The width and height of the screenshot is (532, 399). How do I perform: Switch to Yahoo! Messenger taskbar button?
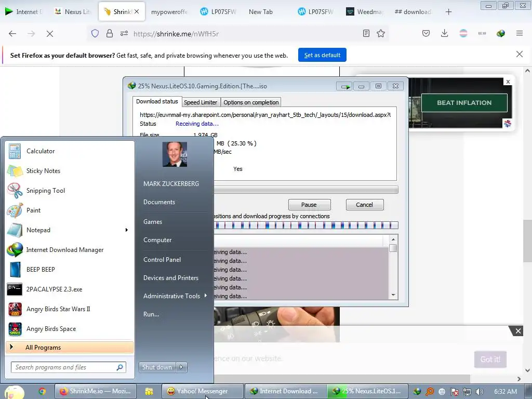tap(203, 391)
